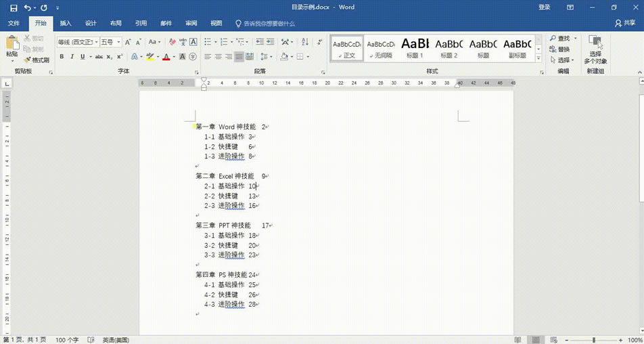Decrease paragraph indent
The height and width of the screenshot is (344, 644).
(260, 42)
